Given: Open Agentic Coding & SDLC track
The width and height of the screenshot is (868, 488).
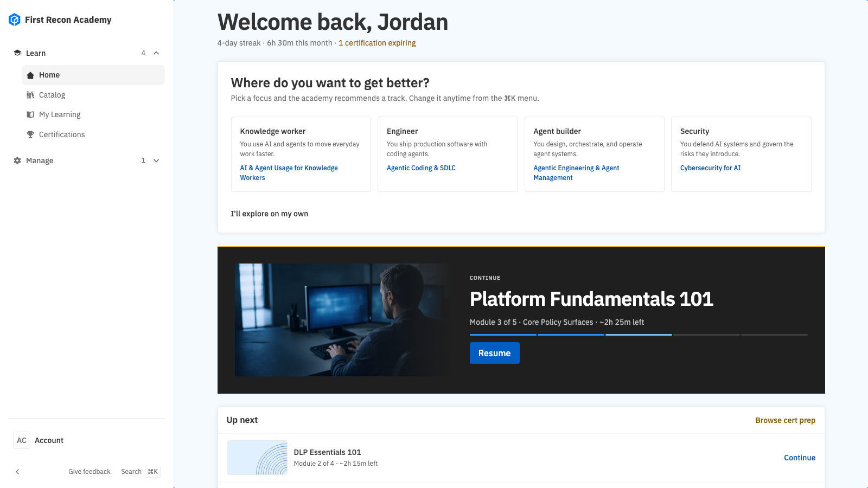Looking at the screenshot, I should [421, 168].
